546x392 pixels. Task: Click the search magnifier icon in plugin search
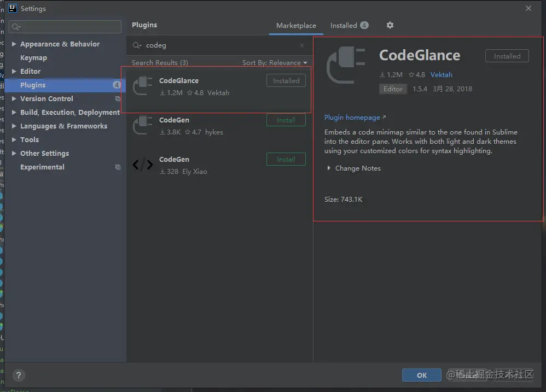(x=137, y=45)
